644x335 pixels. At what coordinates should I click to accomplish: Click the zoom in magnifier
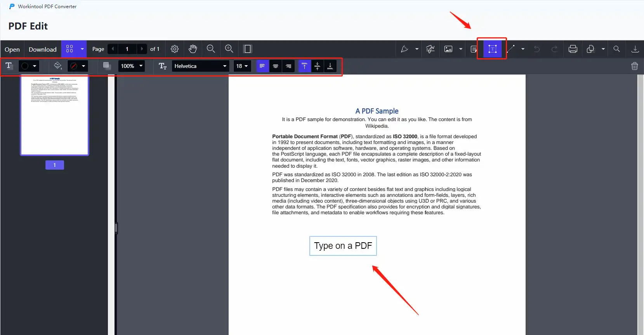point(229,49)
